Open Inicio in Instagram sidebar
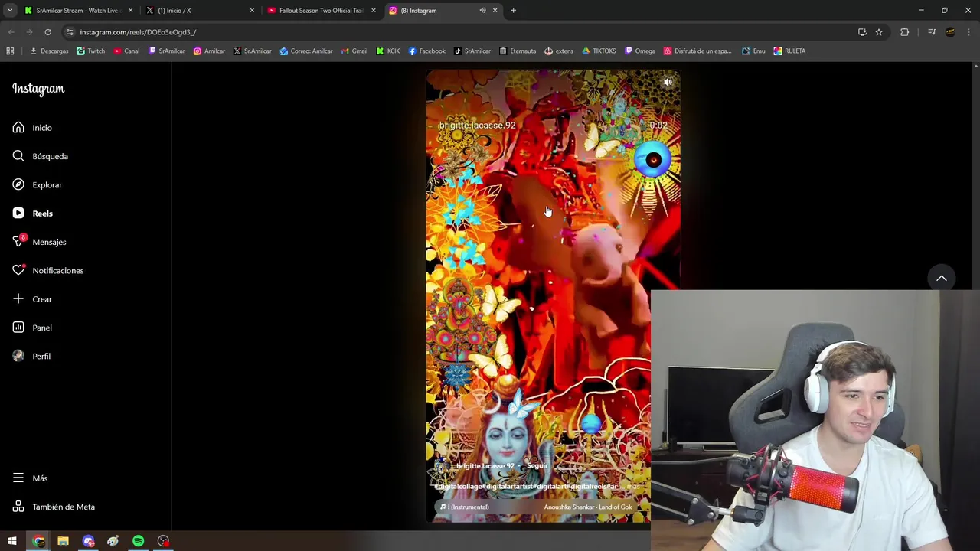980x551 pixels. (x=32, y=128)
